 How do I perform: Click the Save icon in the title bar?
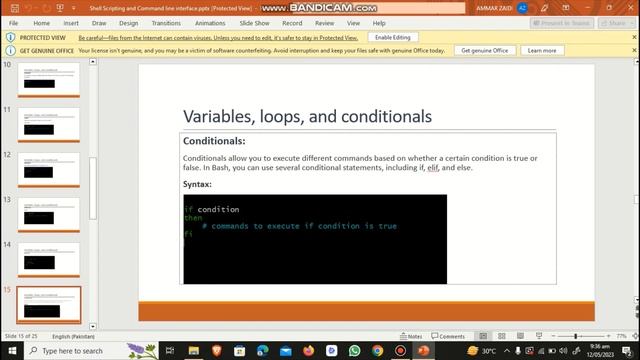click(15, 8)
